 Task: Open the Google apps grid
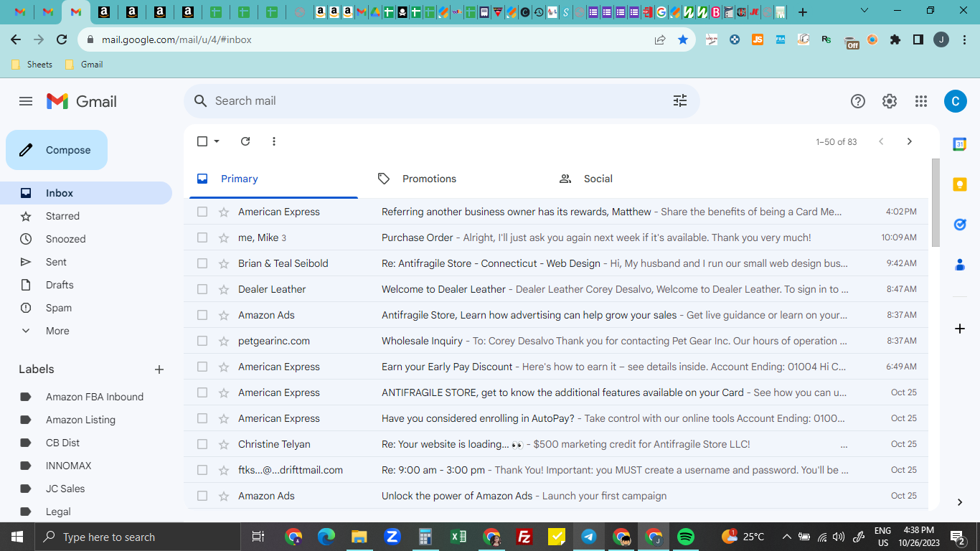point(921,101)
